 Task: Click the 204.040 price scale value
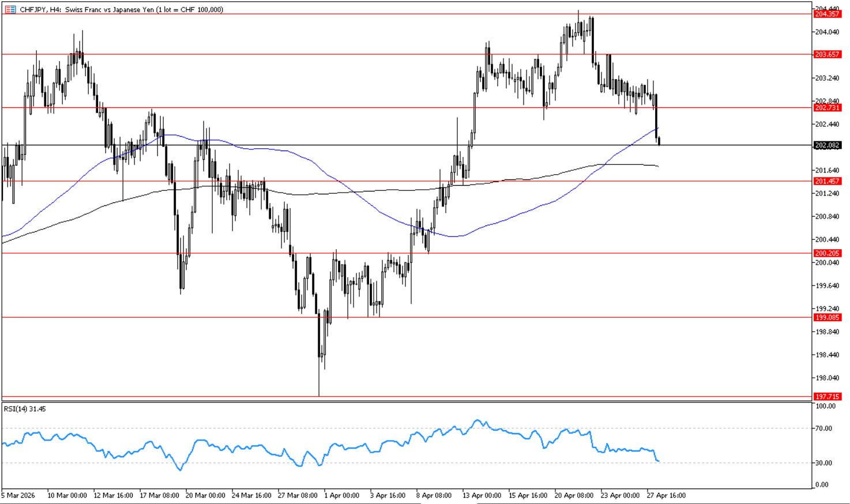point(826,32)
